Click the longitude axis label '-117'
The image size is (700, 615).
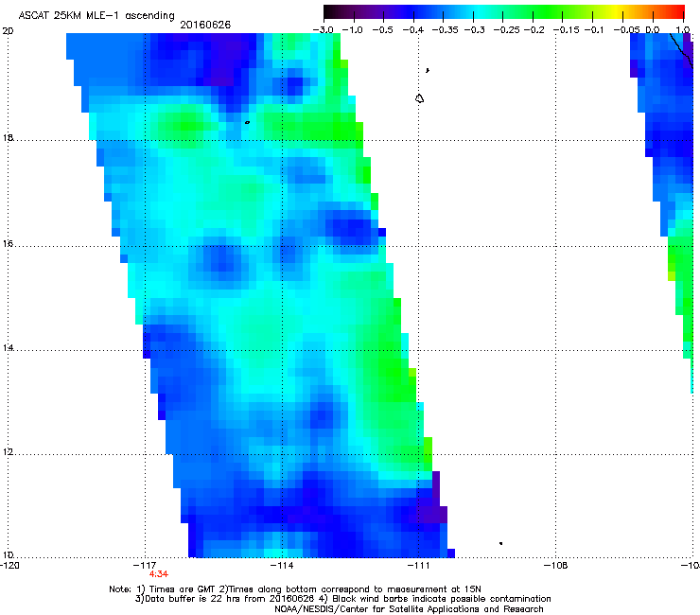[144, 566]
